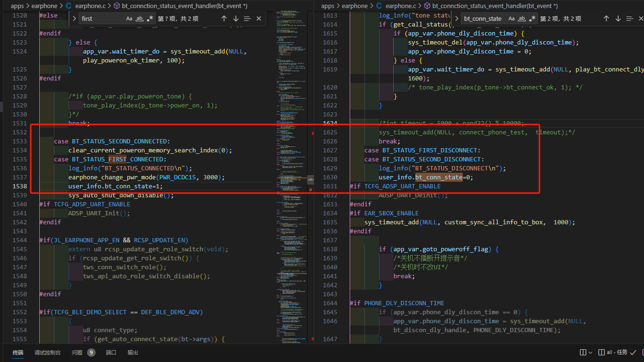Click the "apps" breadcrumb in the right editor
644x362 pixels.
coord(328,6)
